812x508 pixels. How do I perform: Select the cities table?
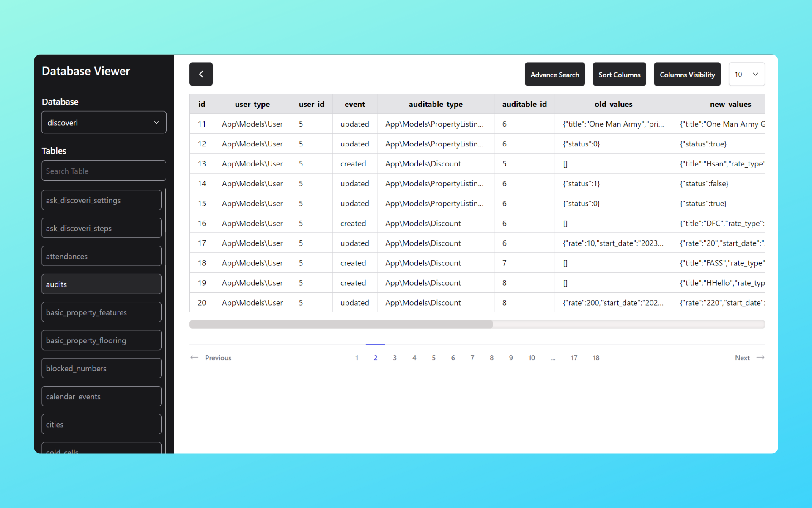(x=101, y=424)
